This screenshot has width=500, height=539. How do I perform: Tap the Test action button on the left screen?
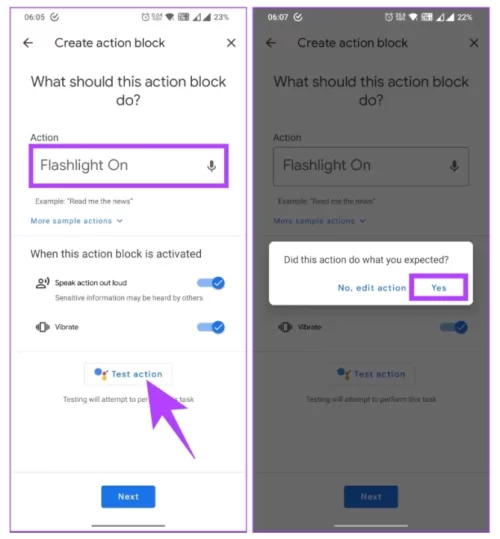128,374
